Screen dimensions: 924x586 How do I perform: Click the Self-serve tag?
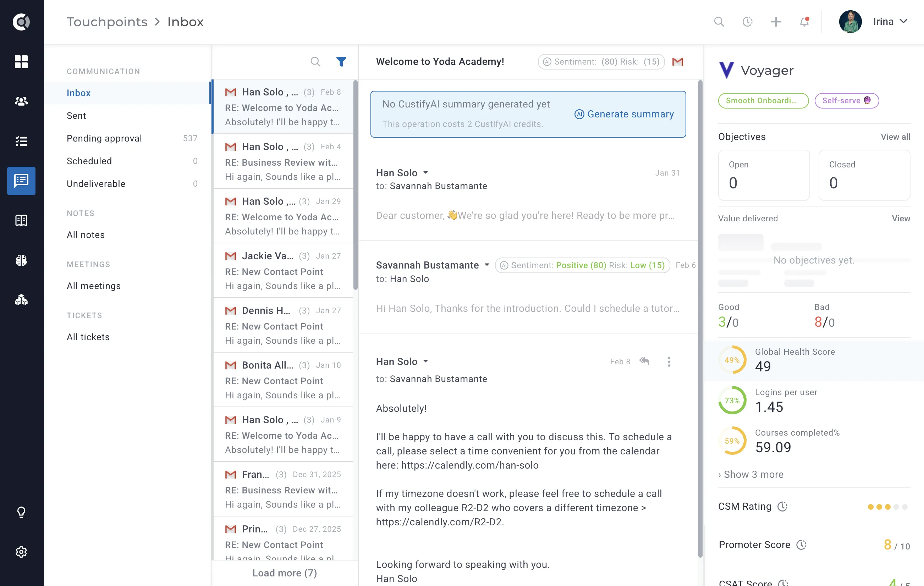click(847, 100)
